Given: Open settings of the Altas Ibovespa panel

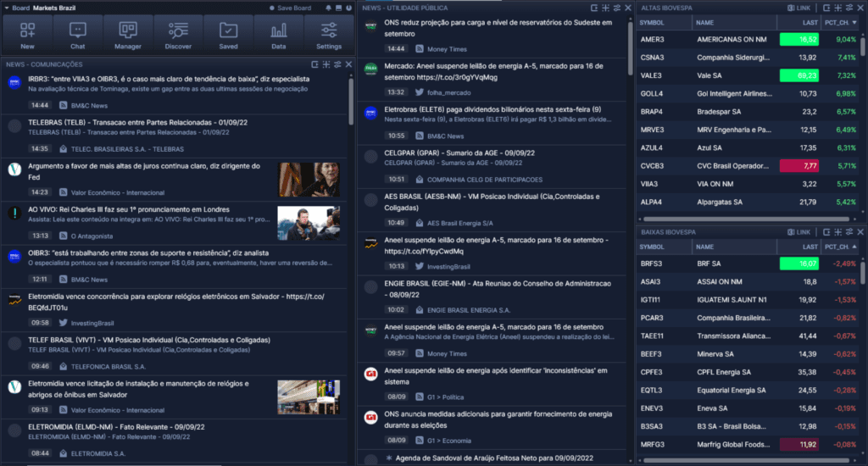Looking at the screenshot, I should point(849,8).
